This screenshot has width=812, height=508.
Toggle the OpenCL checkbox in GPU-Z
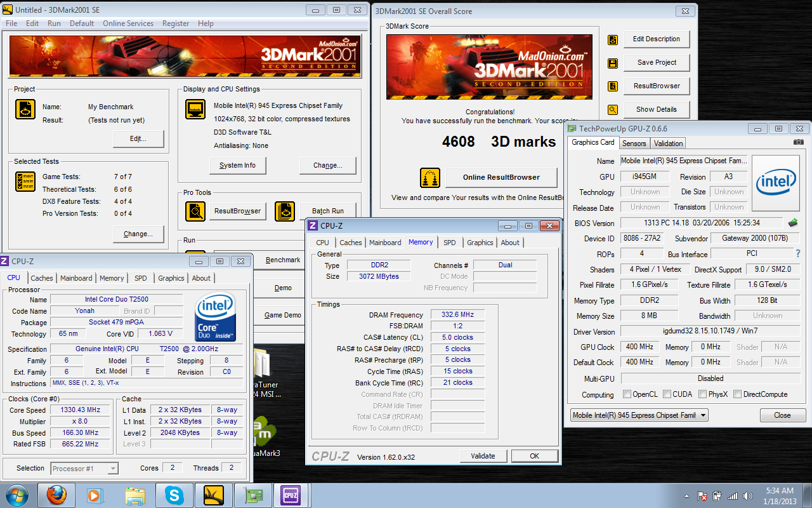[627, 394]
